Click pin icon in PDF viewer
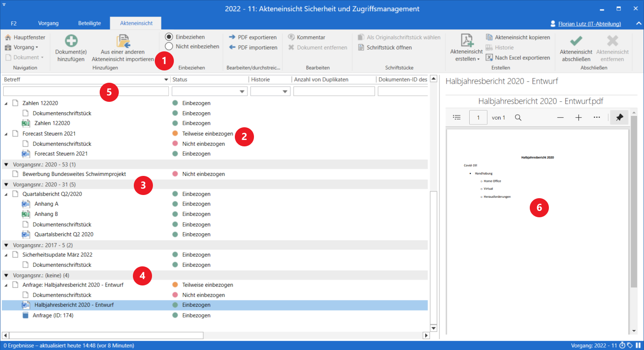644x350 pixels. click(619, 117)
